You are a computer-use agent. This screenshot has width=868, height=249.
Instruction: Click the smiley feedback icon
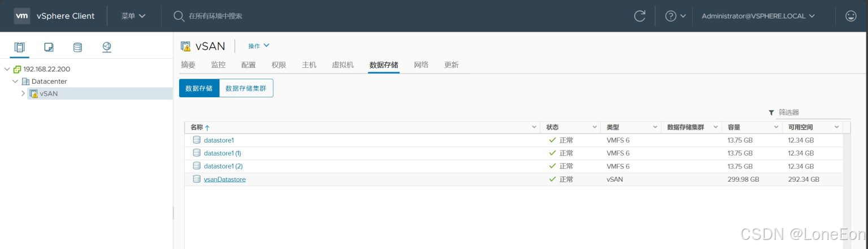coord(850,16)
